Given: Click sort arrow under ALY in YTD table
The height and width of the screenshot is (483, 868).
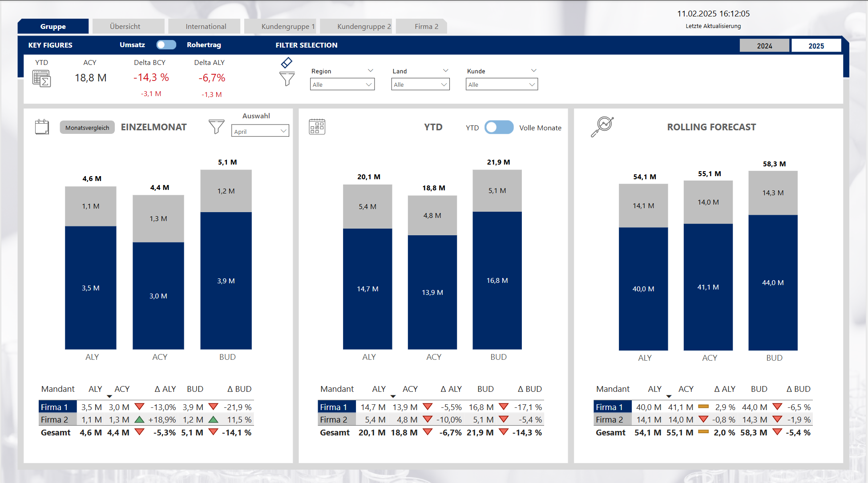Looking at the screenshot, I should pyautogui.click(x=393, y=396).
